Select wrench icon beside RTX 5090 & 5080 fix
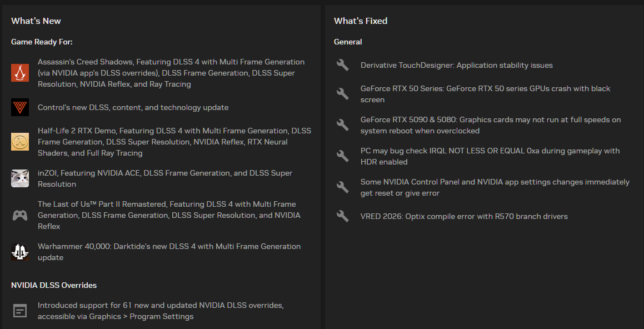 342,125
